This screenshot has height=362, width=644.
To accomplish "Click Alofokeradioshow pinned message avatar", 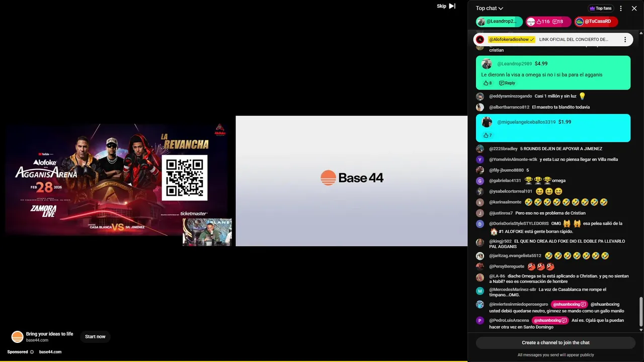I will [x=480, y=39].
